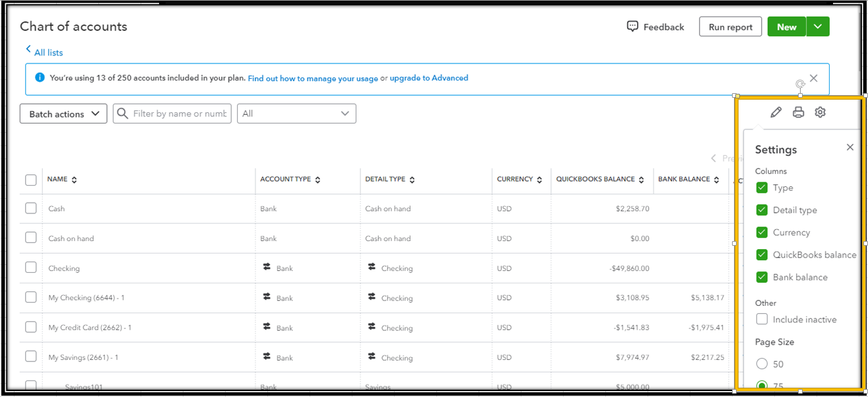Viewport: 868px width, 397px height.
Task: Sort by the NAME column arrows
Action: pos(74,180)
